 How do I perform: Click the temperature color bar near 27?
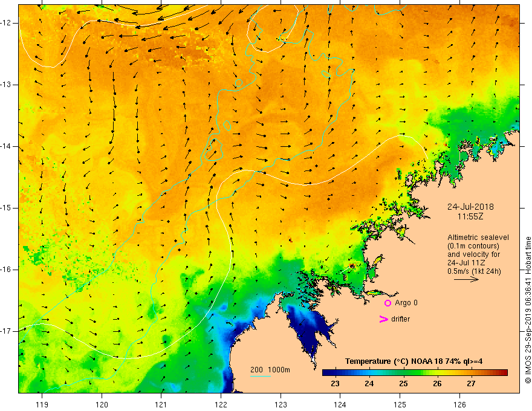coord(472,373)
